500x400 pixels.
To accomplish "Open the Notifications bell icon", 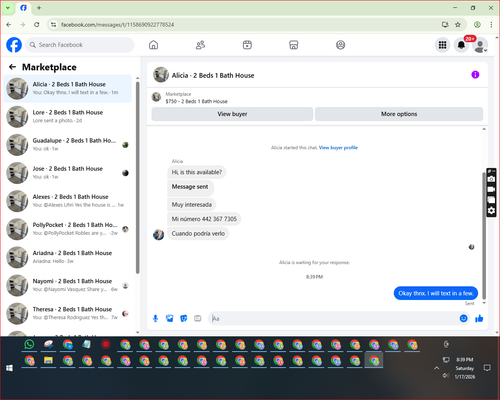I will pos(461,45).
